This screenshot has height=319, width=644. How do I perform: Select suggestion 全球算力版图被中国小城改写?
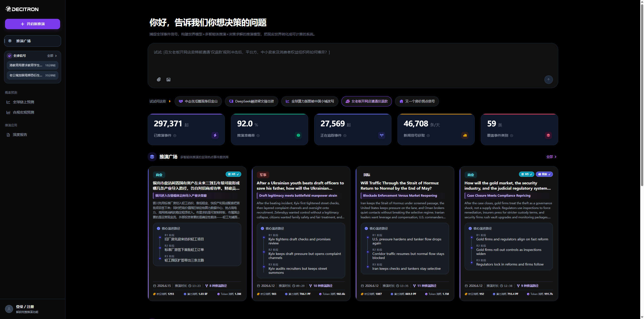point(310,101)
